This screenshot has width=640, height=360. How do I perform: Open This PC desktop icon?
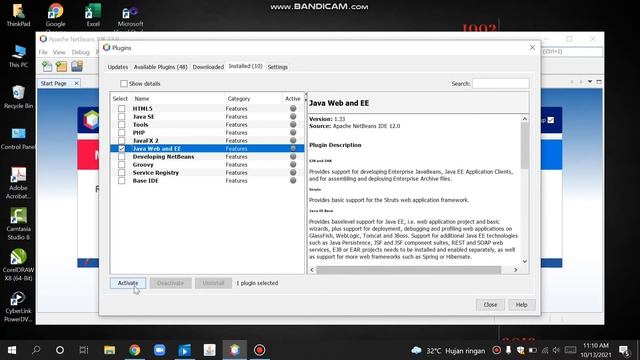[18, 56]
